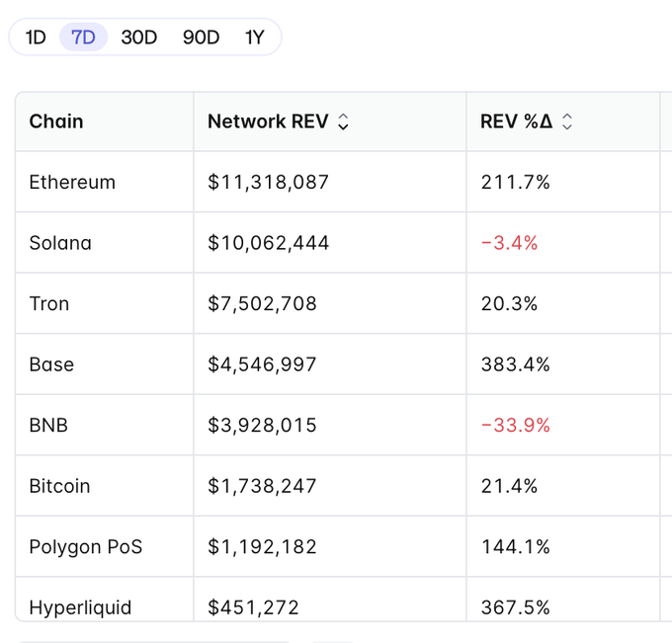The height and width of the screenshot is (643, 672).
Task: Sort by REV %Δ arrows icon
Action: (567, 122)
